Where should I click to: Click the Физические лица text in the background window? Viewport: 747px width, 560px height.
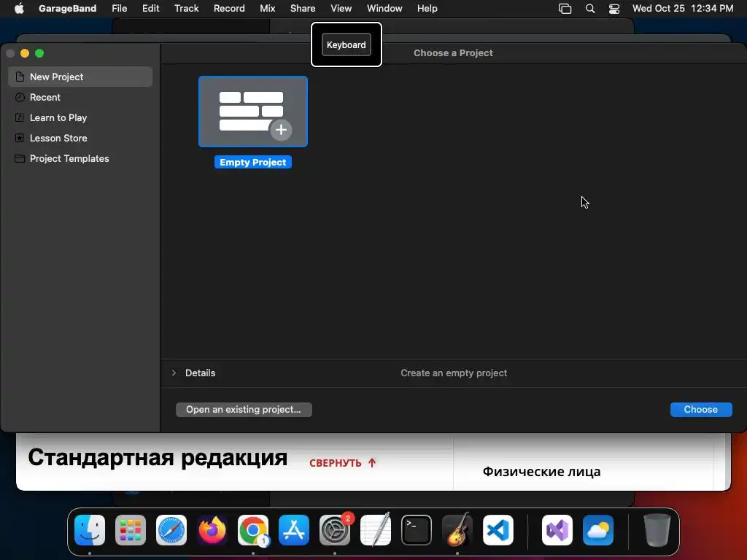click(x=542, y=472)
